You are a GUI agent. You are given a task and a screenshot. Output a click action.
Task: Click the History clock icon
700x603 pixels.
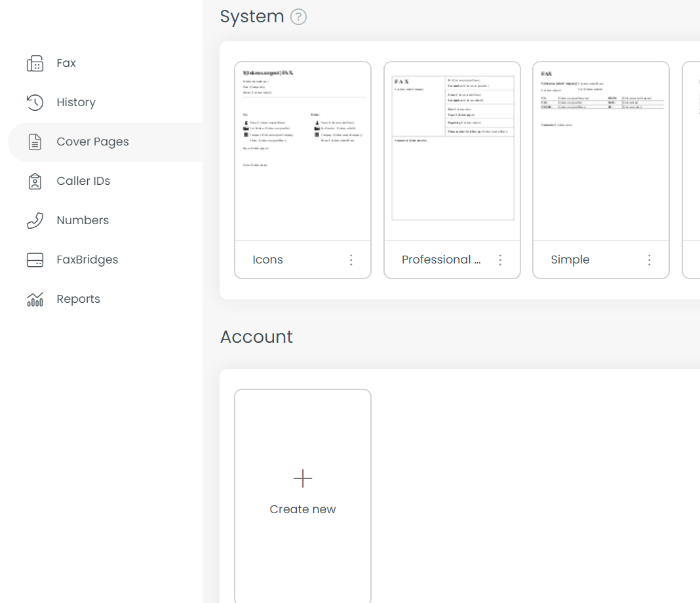[35, 102]
